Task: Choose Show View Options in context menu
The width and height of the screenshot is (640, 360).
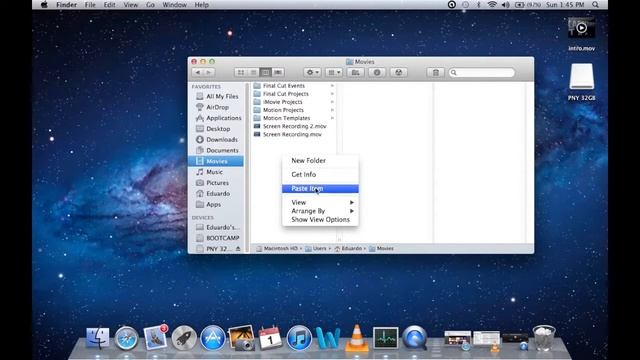Action: 320,220
